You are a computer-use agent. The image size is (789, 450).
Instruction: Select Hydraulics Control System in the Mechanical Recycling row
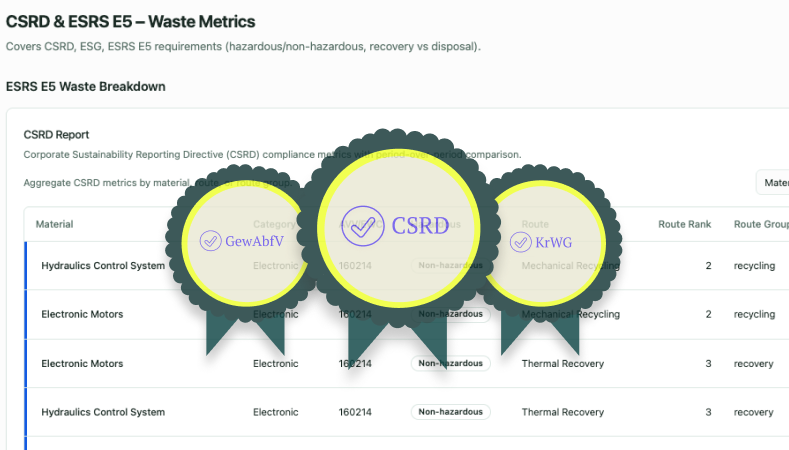pyautogui.click(x=103, y=266)
